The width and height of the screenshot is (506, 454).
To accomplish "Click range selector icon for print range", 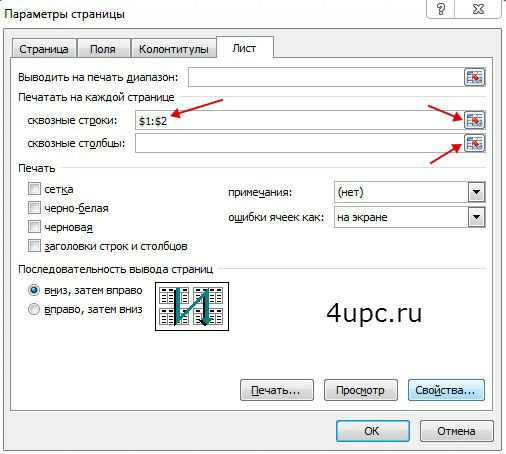I will point(475,77).
